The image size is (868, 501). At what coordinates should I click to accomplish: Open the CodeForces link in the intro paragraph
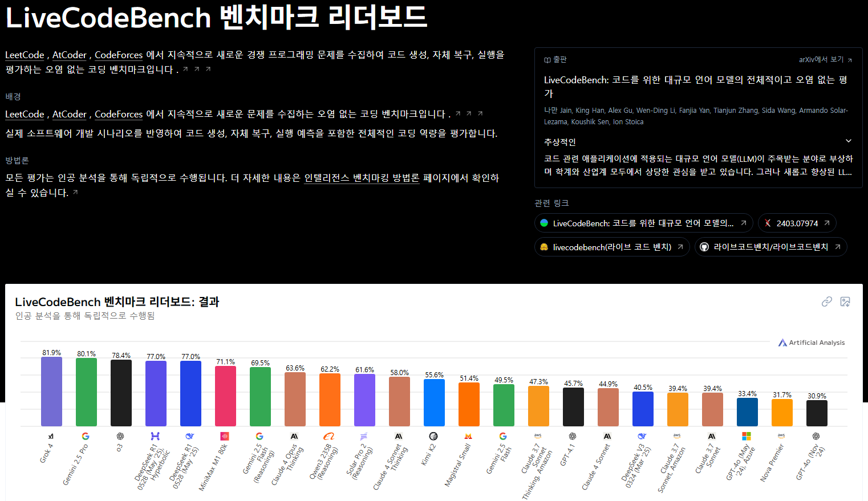pyautogui.click(x=119, y=55)
